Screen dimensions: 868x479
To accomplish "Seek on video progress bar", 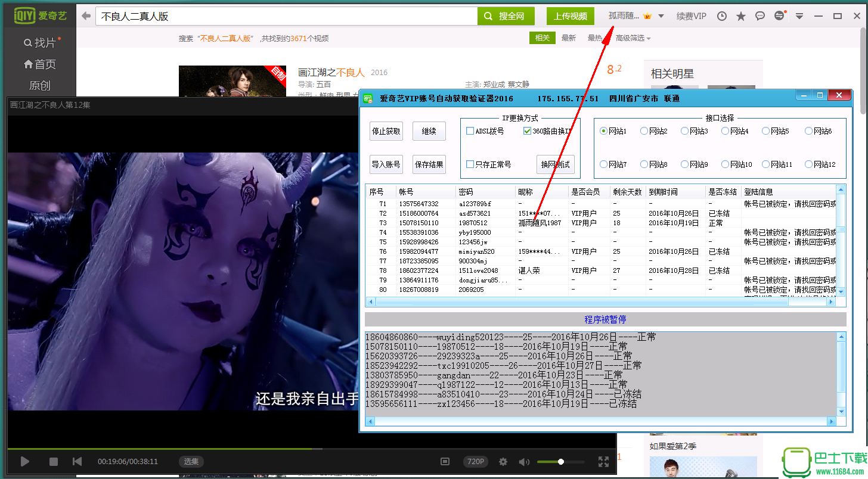I will [311, 449].
